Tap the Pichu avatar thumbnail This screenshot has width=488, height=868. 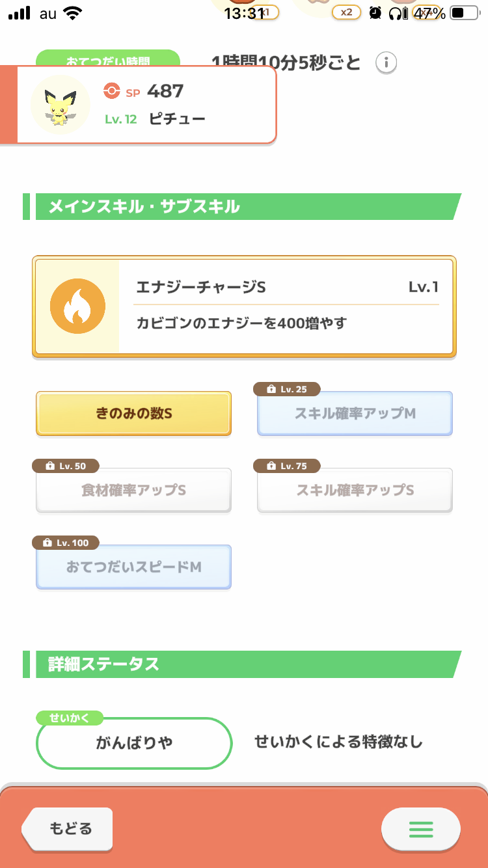(x=60, y=105)
